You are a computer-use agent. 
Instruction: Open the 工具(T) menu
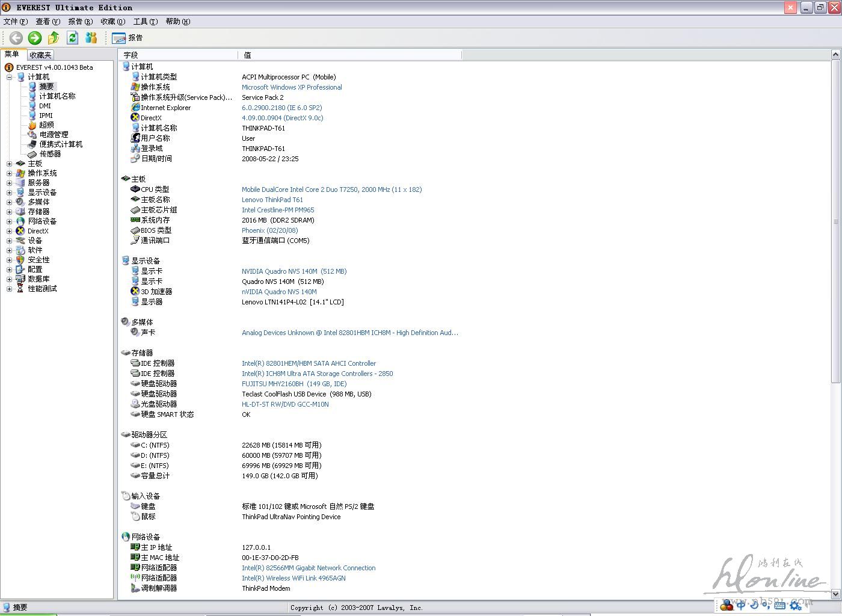point(145,22)
